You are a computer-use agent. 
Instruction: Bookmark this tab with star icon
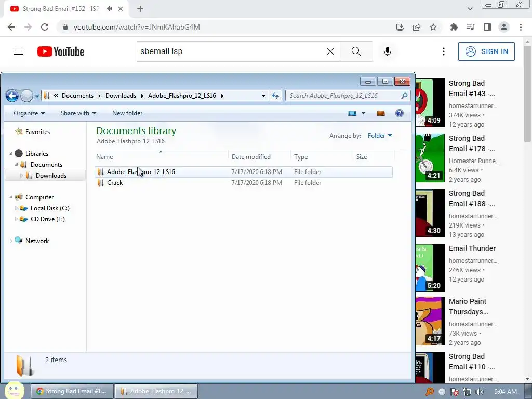(x=433, y=27)
